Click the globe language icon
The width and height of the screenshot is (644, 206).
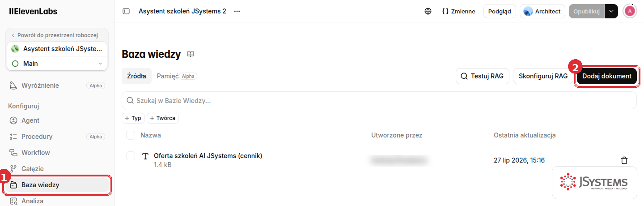tap(428, 11)
